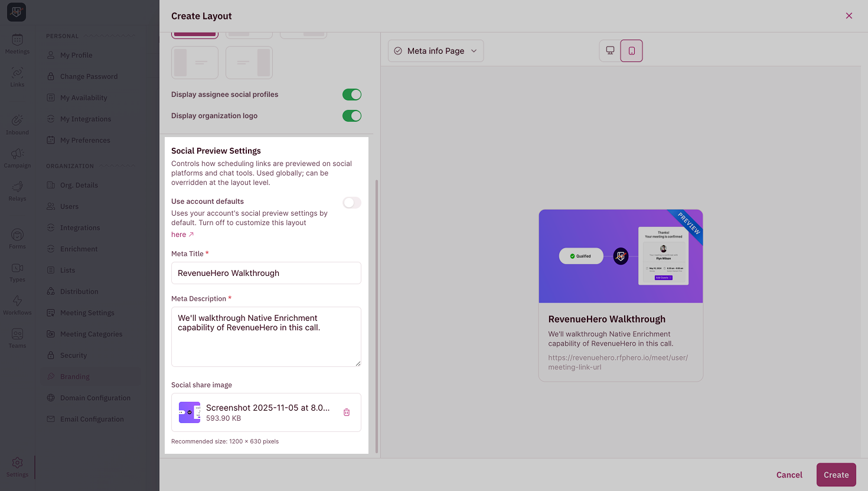Open the Relays section
The image size is (868, 491).
[17, 190]
